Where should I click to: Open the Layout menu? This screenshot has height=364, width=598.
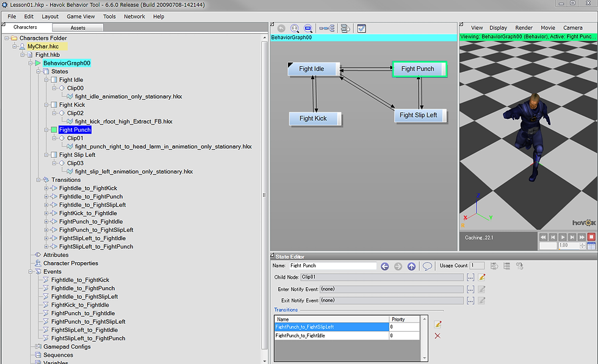(50, 16)
